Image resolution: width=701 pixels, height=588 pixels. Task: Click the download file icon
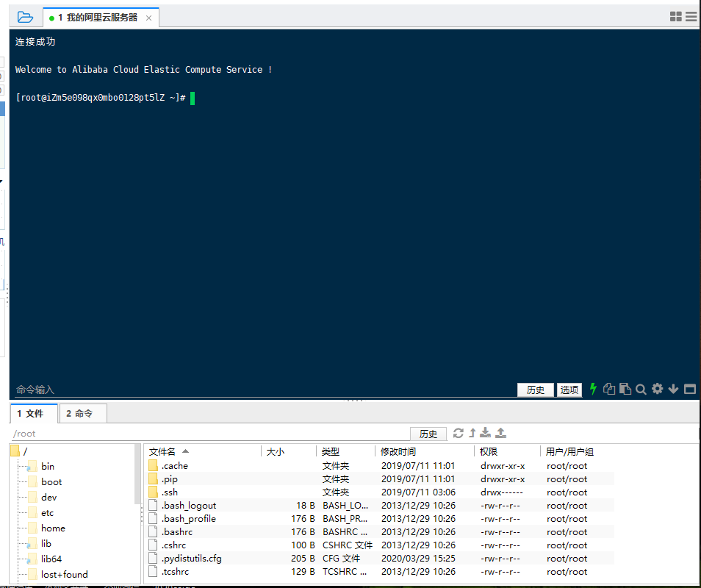(x=485, y=433)
